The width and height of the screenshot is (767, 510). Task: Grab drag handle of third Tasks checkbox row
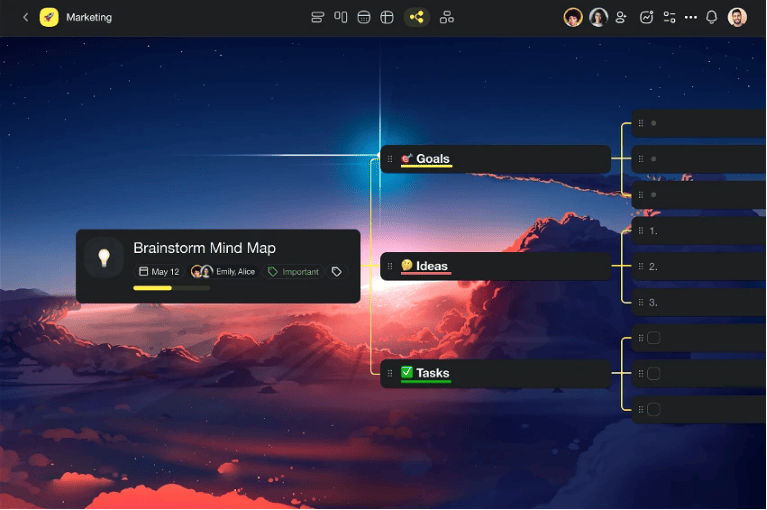(641, 409)
